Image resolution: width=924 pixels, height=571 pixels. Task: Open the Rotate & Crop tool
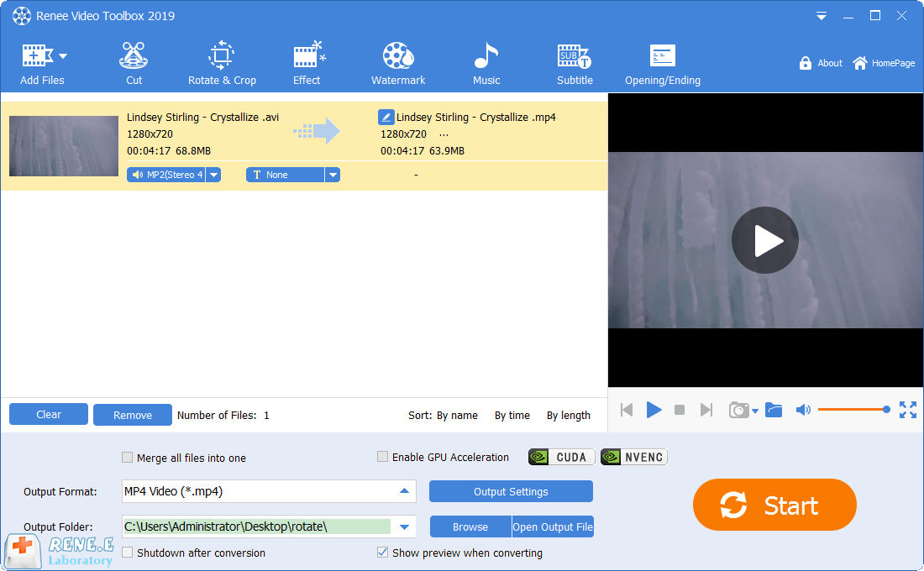click(222, 63)
